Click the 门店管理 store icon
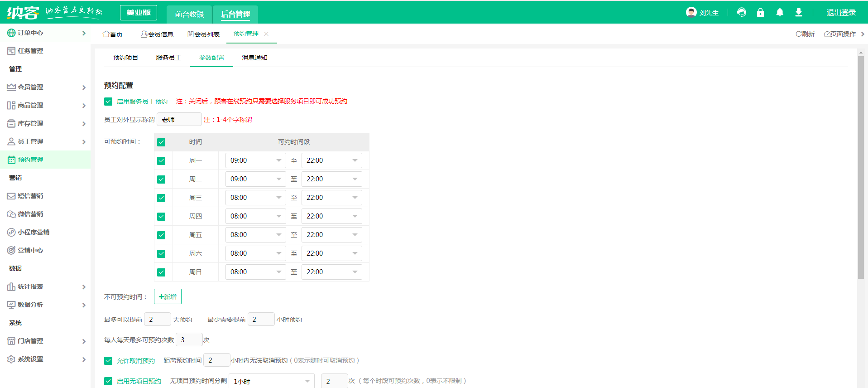The height and width of the screenshot is (388, 868). (x=11, y=341)
